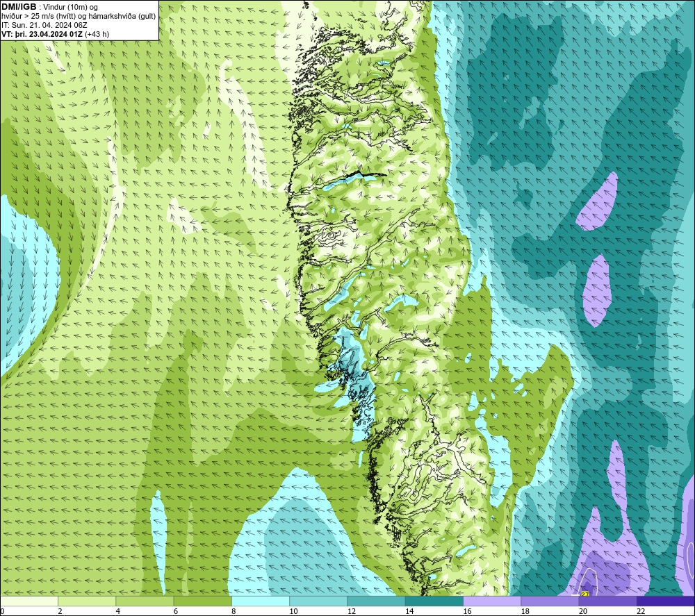Click the '4' scale label
Image resolution: width=695 pixels, height=616 pixels.
pos(118,611)
